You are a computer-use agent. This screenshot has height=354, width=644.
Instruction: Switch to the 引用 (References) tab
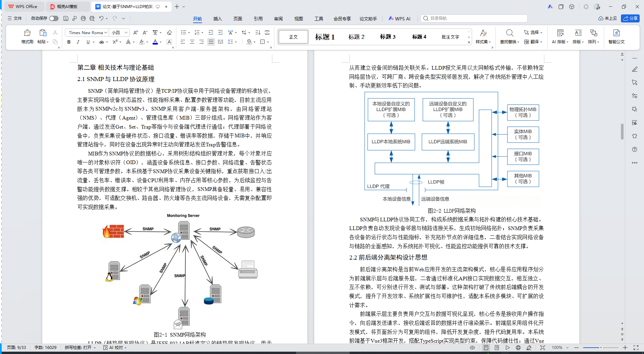click(258, 19)
